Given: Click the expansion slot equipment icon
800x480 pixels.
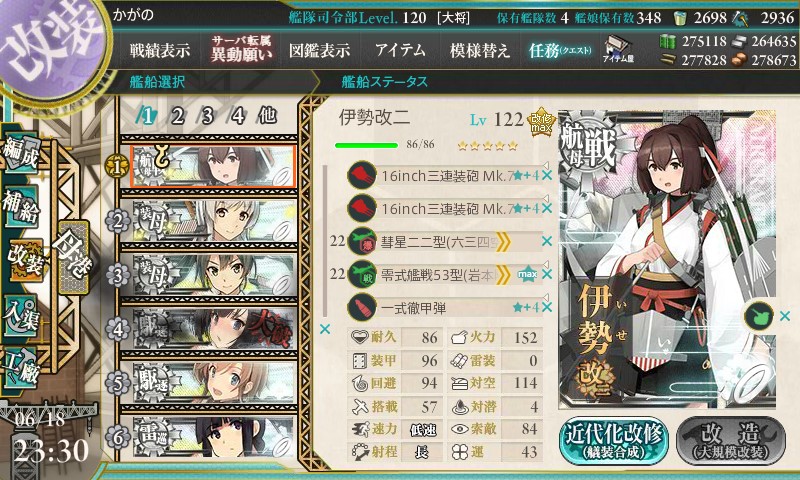Looking at the screenshot, I should pos(759,316).
